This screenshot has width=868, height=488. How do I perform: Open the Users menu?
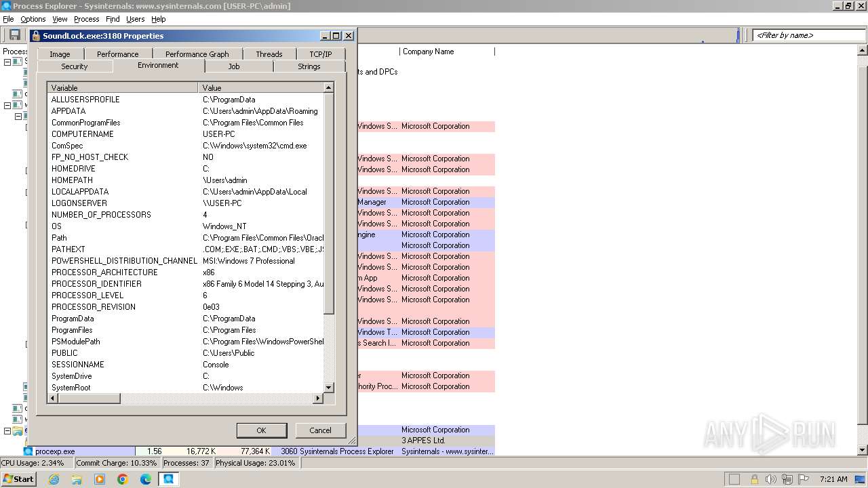pos(135,19)
